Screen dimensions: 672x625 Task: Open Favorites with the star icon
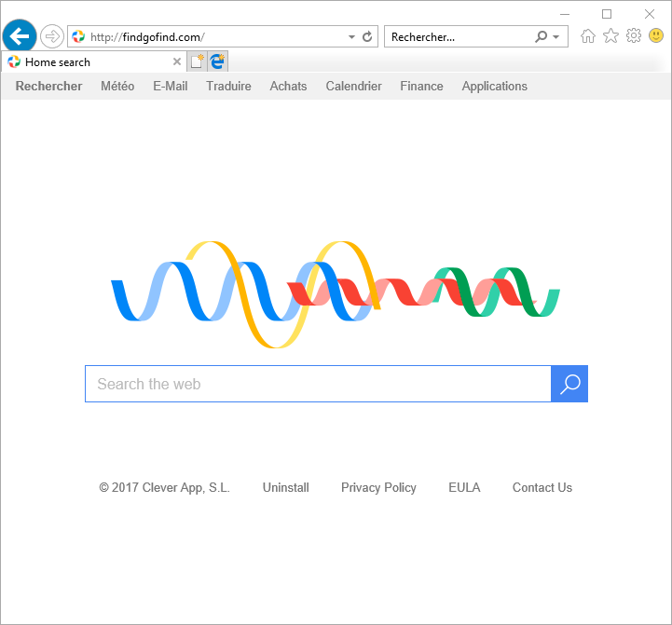pos(610,36)
